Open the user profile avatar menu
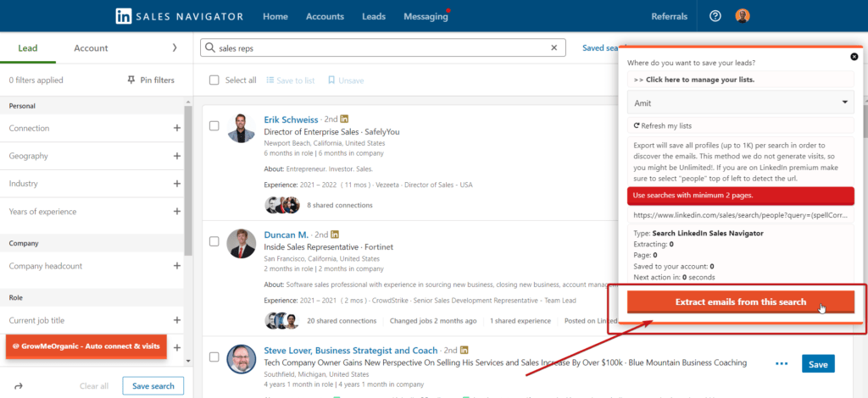The image size is (868, 398). 743,16
